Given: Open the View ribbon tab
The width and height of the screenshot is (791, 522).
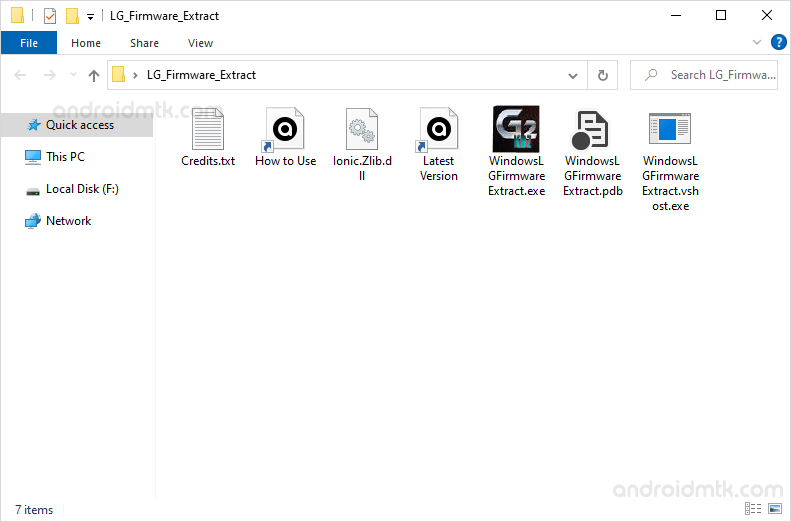Looking at the screenshot, I should pyautogui.click(x=200, y=43).
